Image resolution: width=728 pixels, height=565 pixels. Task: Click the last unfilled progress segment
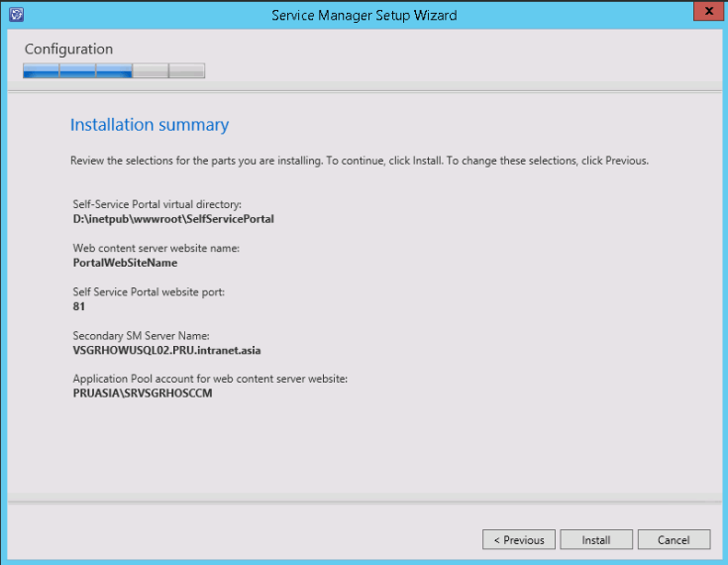point(187,70)
